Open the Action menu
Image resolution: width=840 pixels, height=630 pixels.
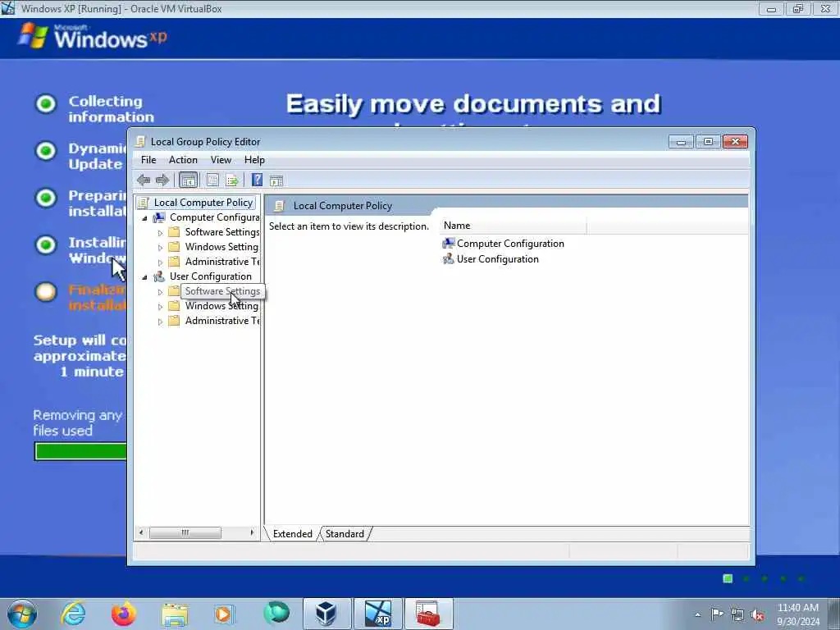pos(183,160)
